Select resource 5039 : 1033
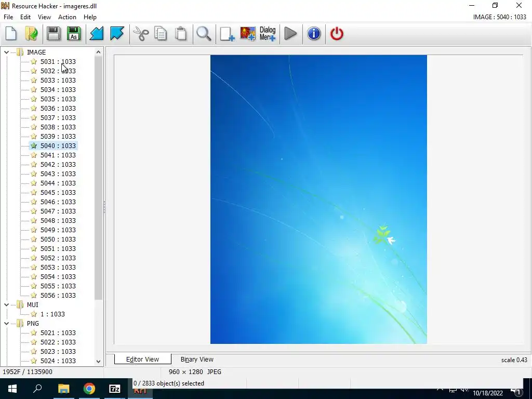Screen dimensions: 532x399 click(58, 137)
